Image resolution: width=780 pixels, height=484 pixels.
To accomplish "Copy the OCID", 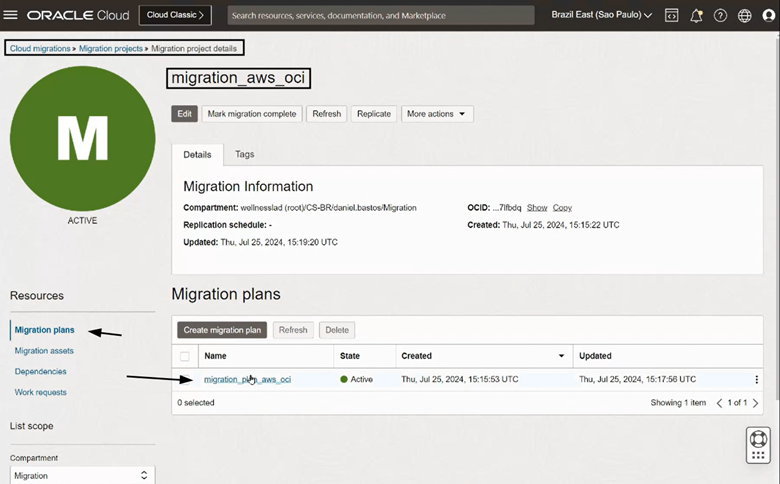I will pos(562,208).
